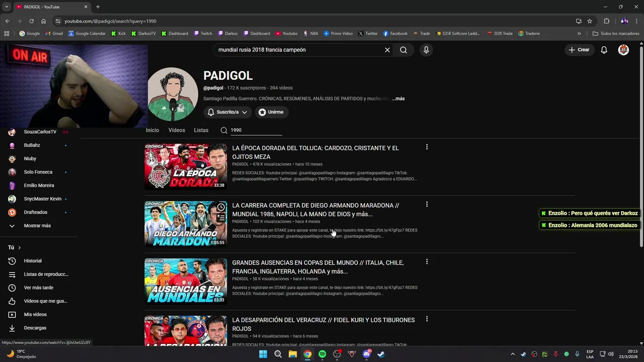Open Spotify from the taskbar
Viewport: 644px width, 362px height.
pyautogui.click(x=322, y=354)
